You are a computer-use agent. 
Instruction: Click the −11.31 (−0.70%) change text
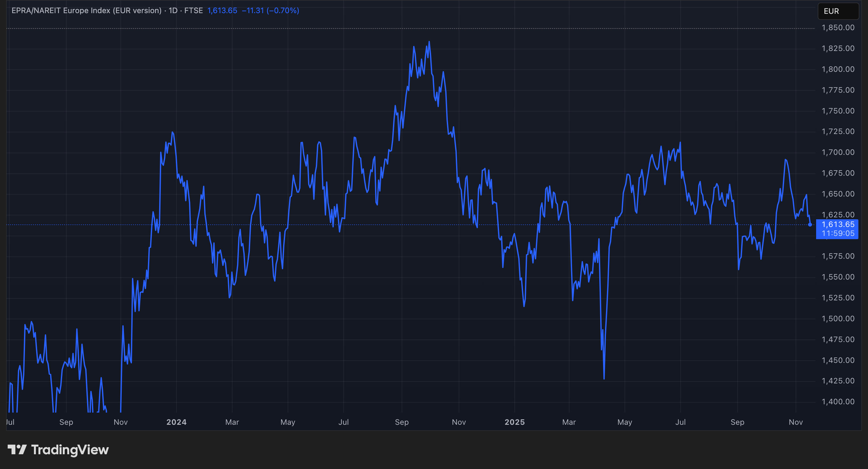click(270, 11)
